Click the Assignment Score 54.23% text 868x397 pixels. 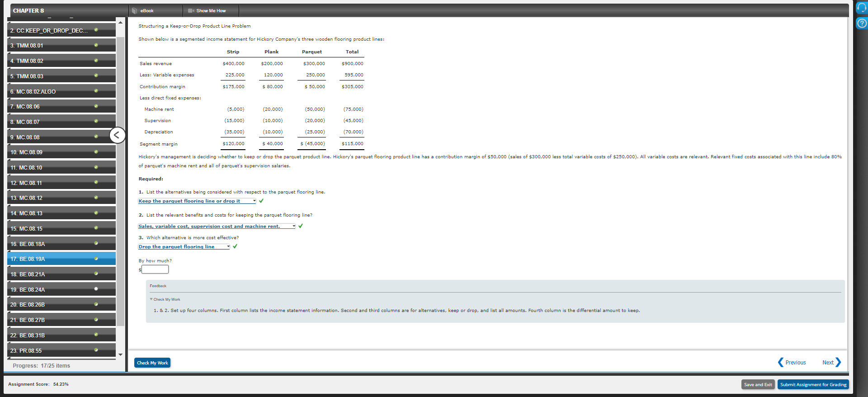tap(38, 384)
